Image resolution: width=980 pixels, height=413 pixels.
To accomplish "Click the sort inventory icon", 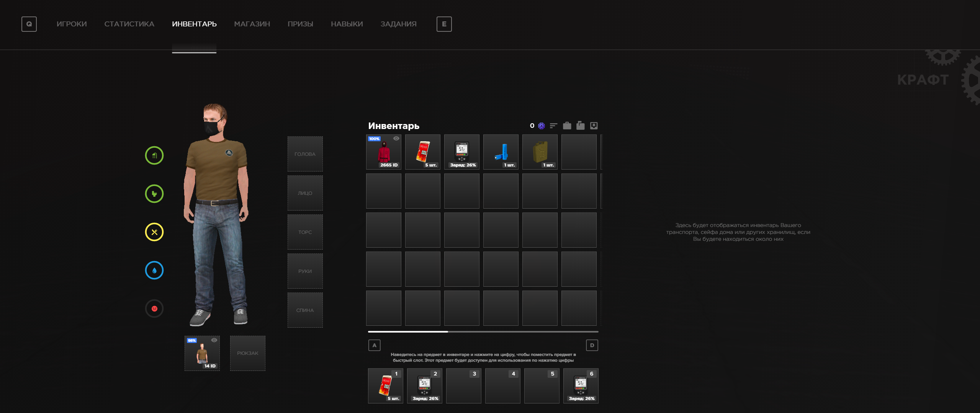I will click(553, 126).
